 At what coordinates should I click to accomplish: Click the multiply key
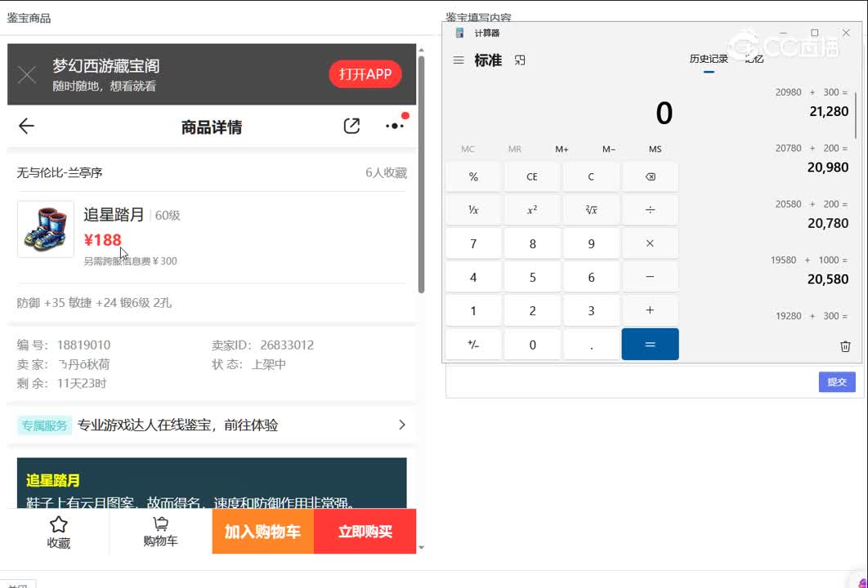pyautogui.click(x=651, y=243)
